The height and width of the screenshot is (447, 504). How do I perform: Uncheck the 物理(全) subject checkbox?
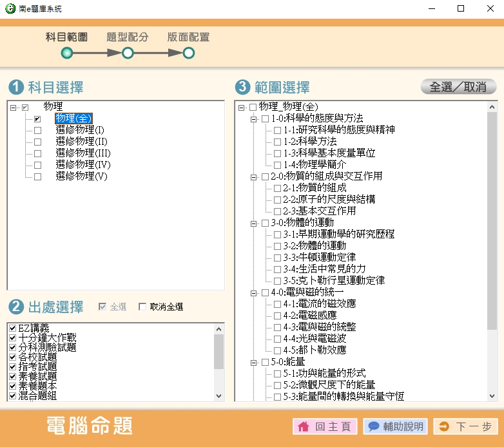[37, 119]
